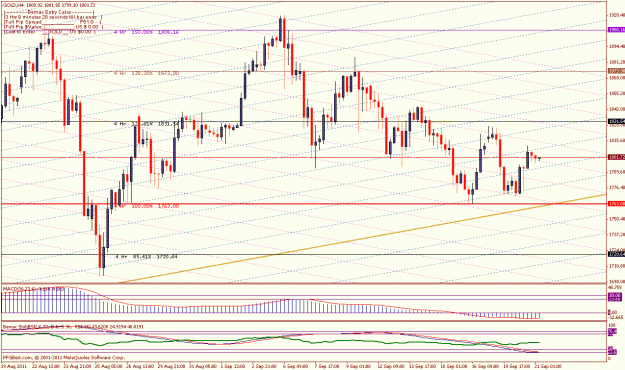Click the time-till-bar-ends countdown line
Image resolution: width=625 pixels, height=370 pixels.
click(x=53, y=17)
